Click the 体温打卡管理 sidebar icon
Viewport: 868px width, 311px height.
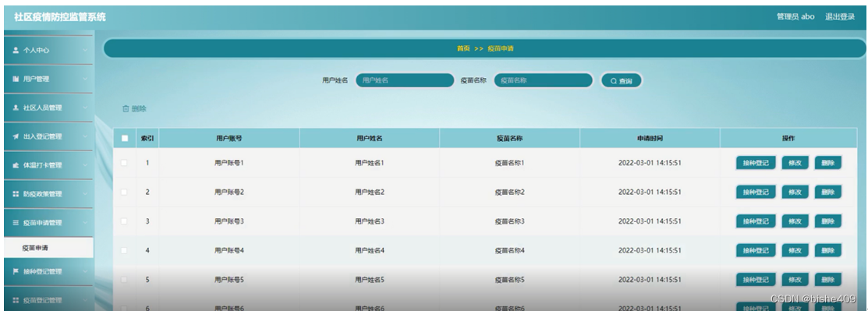pyautogui.click(x=16, y=165)
